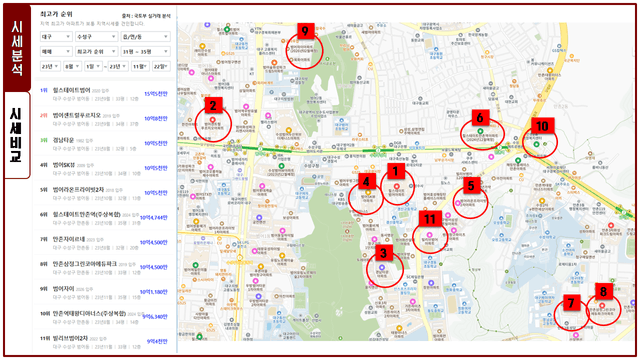This screenshot has width=640, height=360.
Task: Select the magenta pin inside circle 5
Action: tap(458, 203)
